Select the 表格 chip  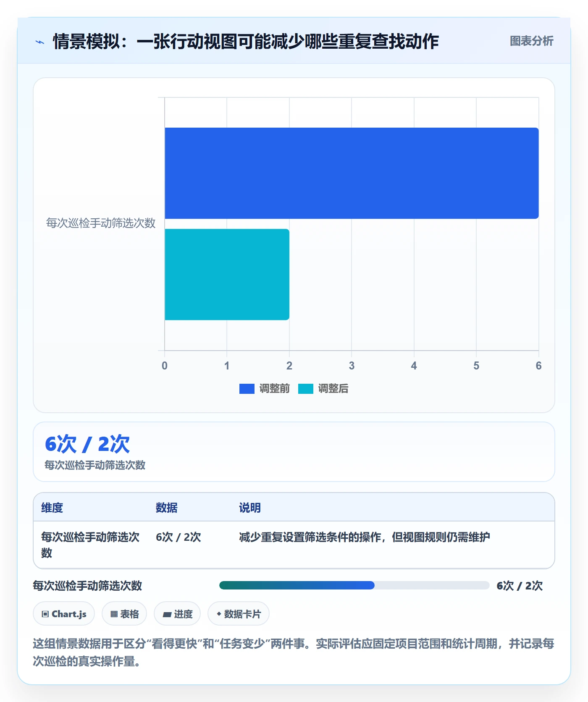point(124,614)
